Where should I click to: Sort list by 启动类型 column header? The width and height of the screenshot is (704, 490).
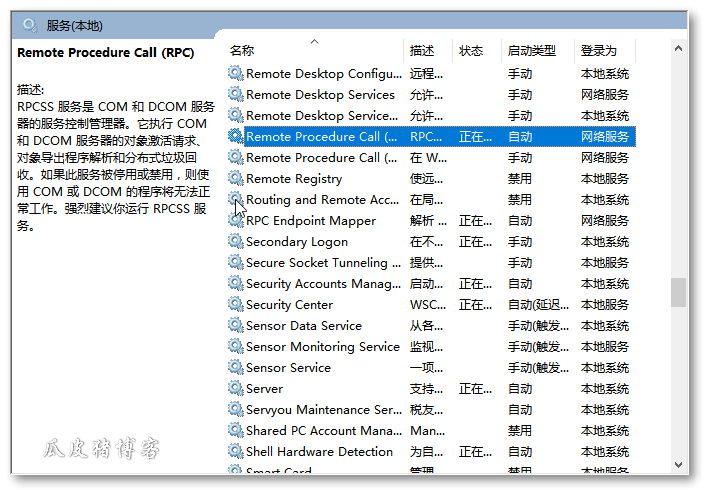click(531, 51)
